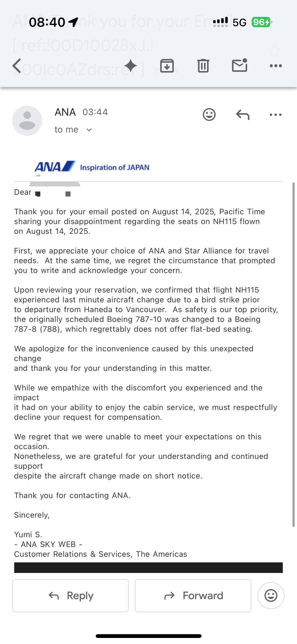
Task: Tap the sender's gray profile avatar
Action: point(27,121)
